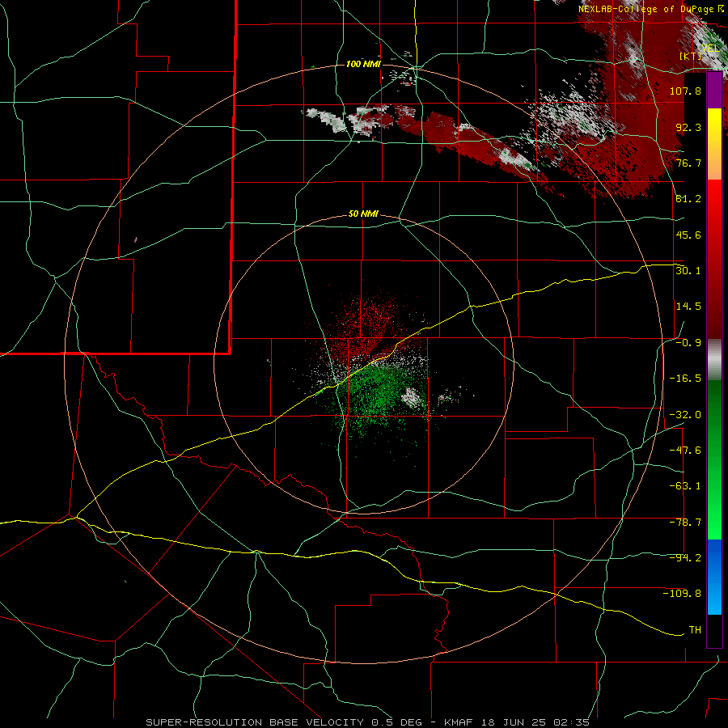Viewport: 728px width, 728px height.
Task: Select the -16.5 scale value
Action: (685, 379)
